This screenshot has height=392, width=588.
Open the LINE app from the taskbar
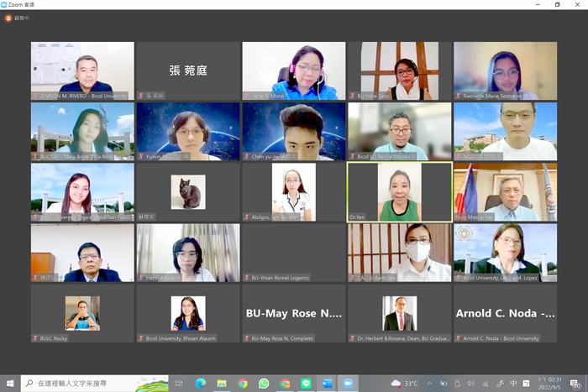coord(306,384)
